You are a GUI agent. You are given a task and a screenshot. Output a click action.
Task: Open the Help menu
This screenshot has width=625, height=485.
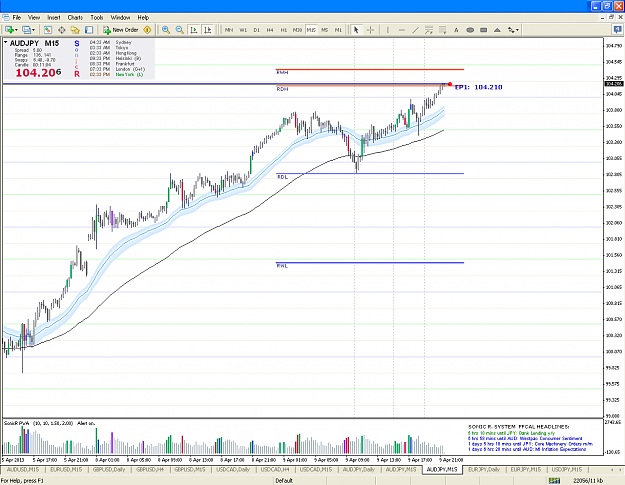[143, 18]
